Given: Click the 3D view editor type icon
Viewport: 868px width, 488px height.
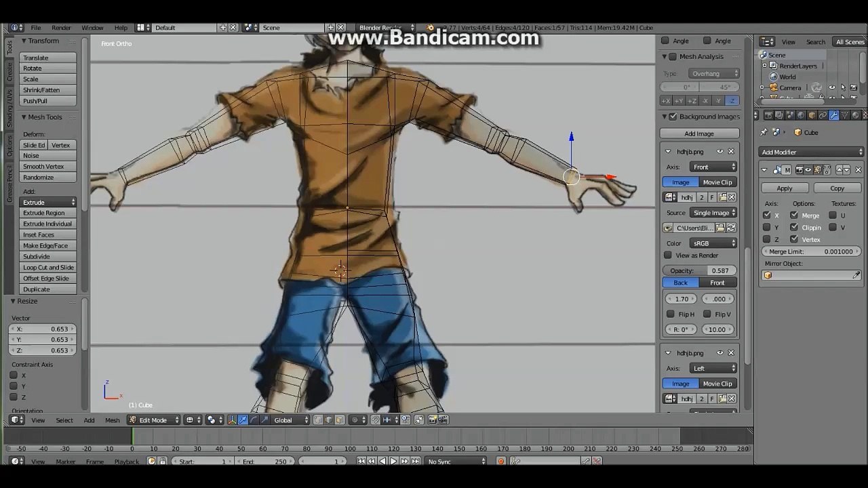Looking at the screenshot, I should pos(18,420).
